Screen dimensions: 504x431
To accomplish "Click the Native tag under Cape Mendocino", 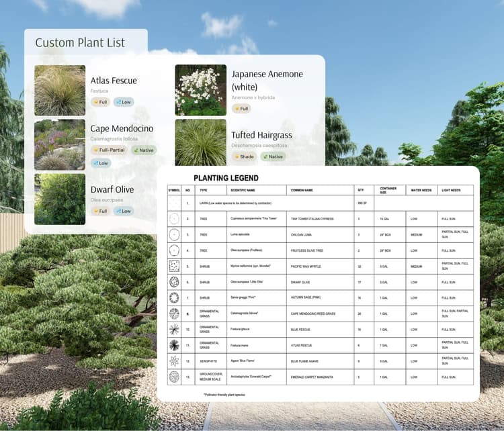I will (144, 150).
